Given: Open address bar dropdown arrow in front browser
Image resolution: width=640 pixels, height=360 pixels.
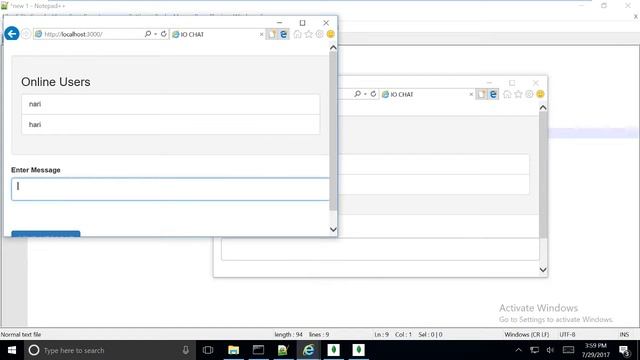Looking at the screenshot, I should click(156, 34).
